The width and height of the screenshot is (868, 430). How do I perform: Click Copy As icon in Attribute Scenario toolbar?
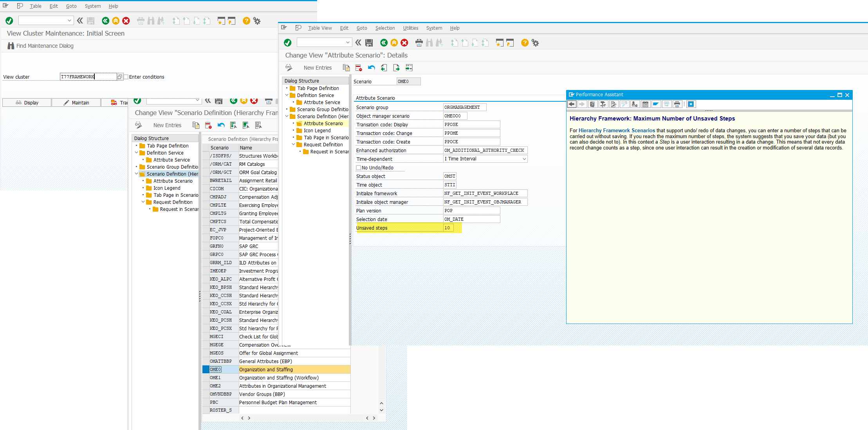[x=346, y=68]
